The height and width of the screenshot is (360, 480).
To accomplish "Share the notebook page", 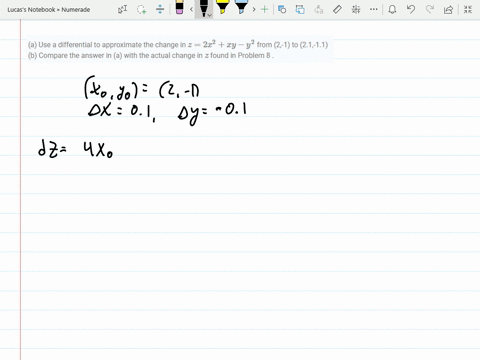I will pyautogui.click(x=448, y=9).
